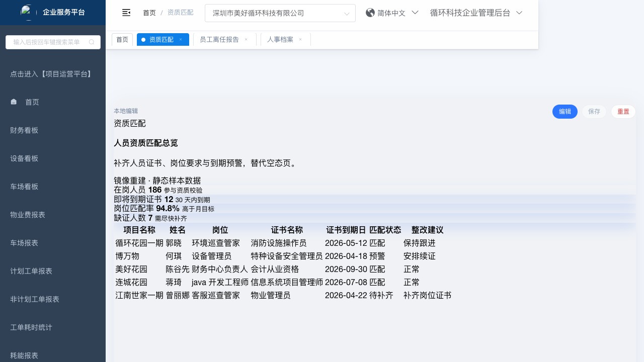This screenshot has width=644, height=362.
Task: Click 点击进入【项目运营平台】 link
Action: coord(52,74)
